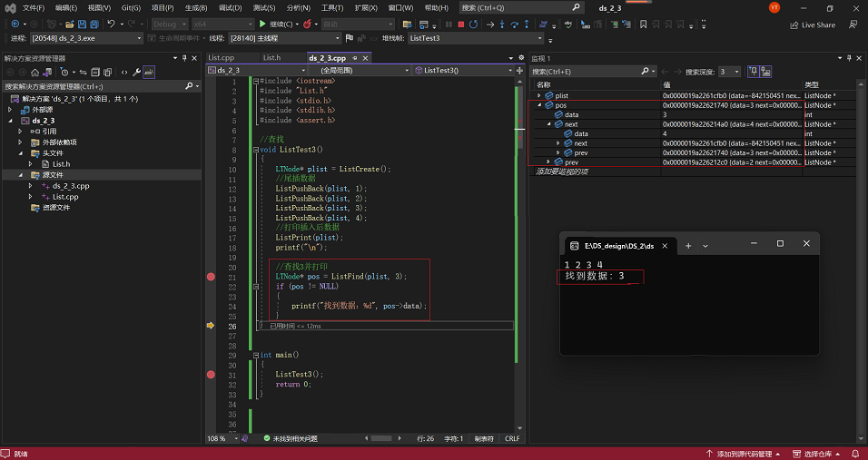The height and width of the screenshot is (460, 868).
Task: Click the red Stop Debugging icon
Action: (461, 24)
